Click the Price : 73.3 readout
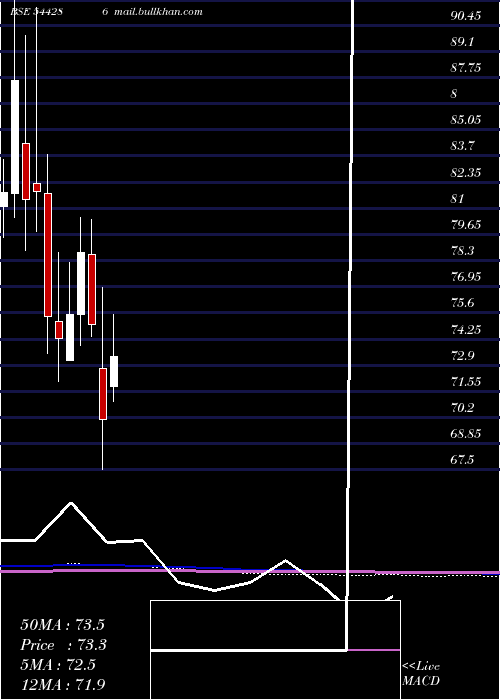Image resolution: width=500 pixels, height=700 pixels. (62, 645)
